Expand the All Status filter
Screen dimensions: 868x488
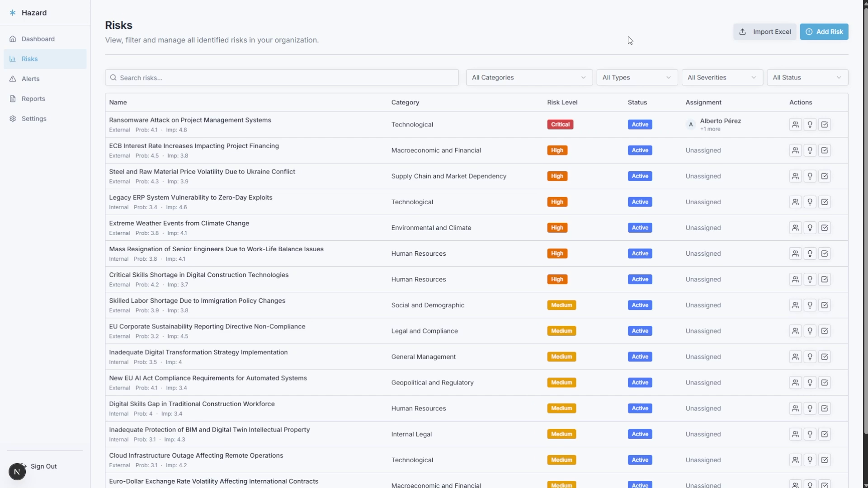click(x=807, y=78)
